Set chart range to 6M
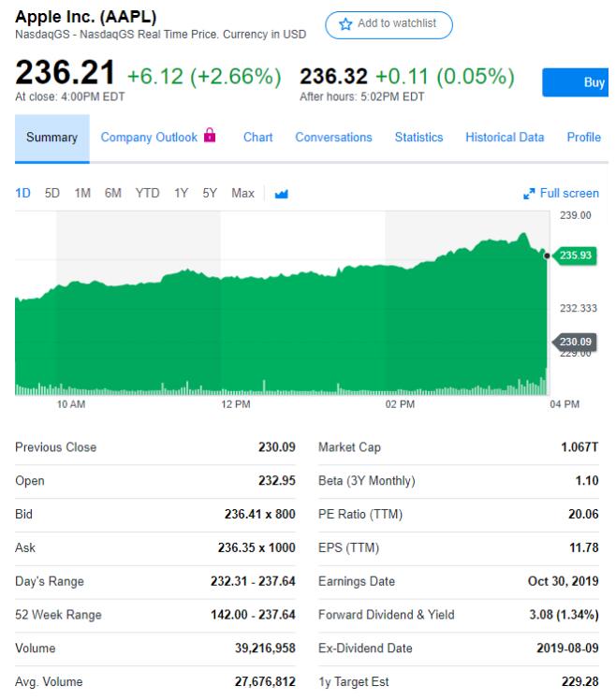 113,194
